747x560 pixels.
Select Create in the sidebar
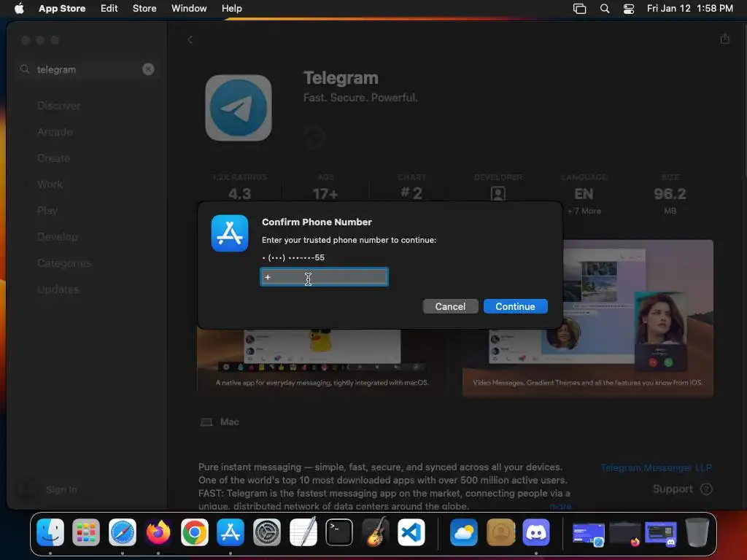[53, 158]
